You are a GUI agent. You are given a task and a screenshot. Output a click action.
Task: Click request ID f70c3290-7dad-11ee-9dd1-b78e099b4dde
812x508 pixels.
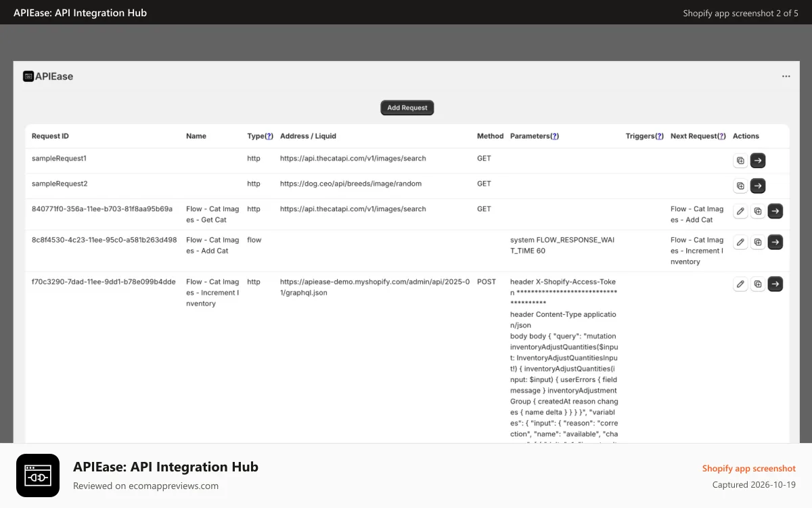(104, 282)
